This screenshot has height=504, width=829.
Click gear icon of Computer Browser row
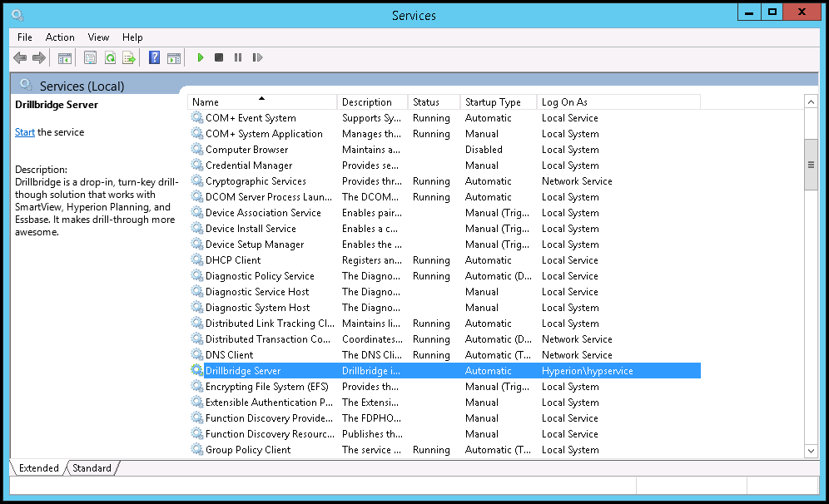point(197,149)
